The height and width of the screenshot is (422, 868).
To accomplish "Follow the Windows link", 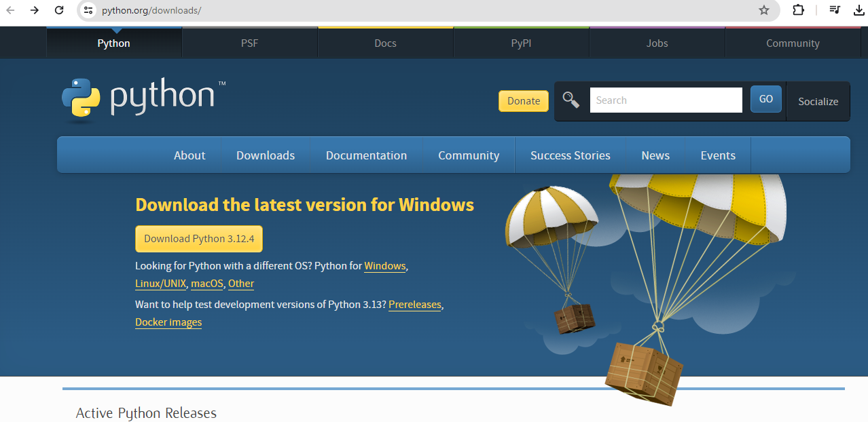I will 385,266.
